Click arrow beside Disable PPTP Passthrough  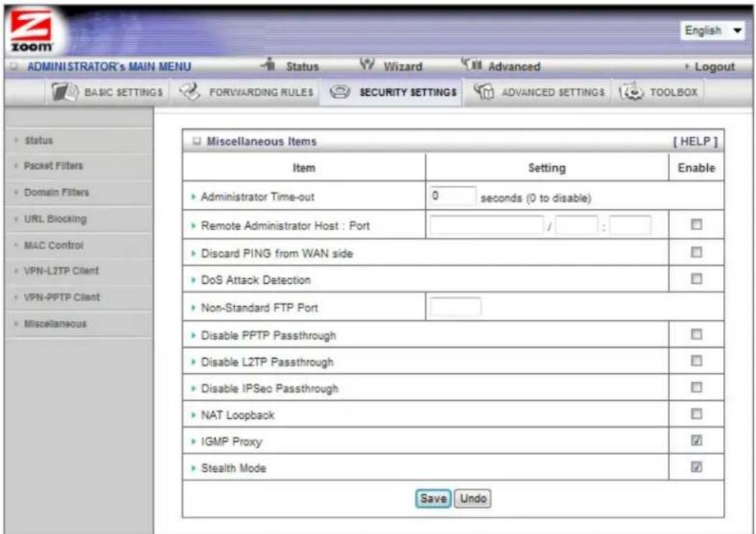tap(193, 336)
